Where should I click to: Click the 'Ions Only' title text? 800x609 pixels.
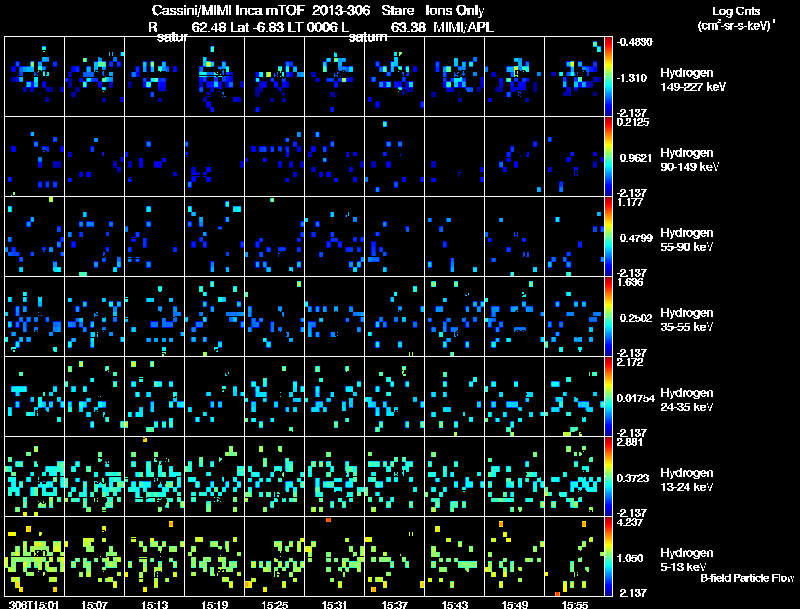[x=455, y=10]
